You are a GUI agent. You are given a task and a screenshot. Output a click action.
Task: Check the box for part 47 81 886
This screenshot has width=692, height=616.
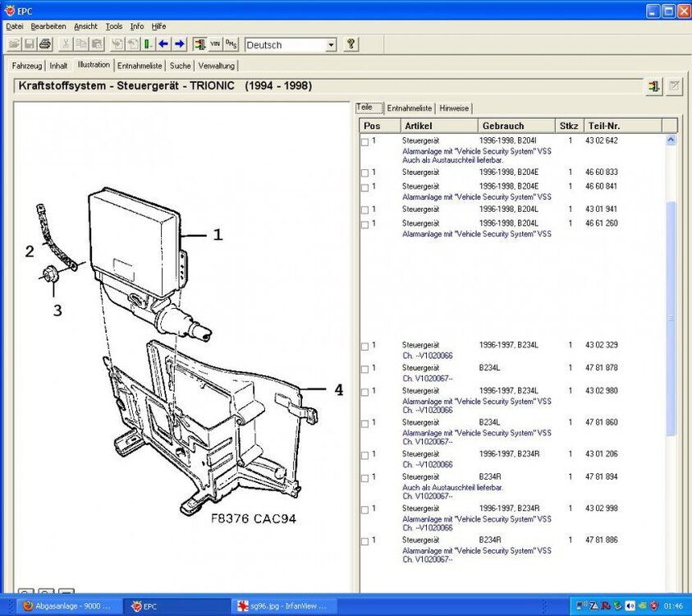click(x=364, y=541)
